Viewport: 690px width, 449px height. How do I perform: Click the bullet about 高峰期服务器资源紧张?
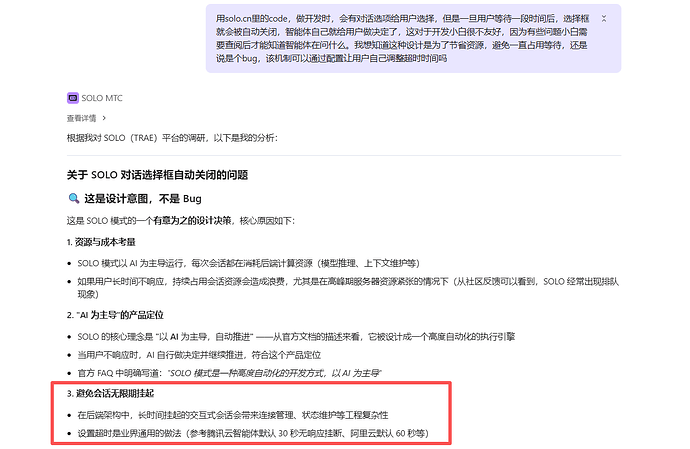tap(348, 287)
